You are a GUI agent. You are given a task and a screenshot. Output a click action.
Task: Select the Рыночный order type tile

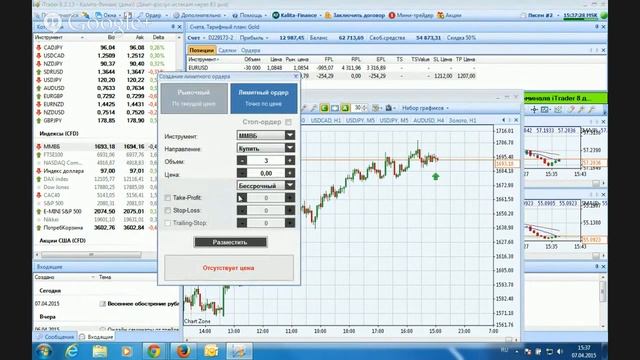(194, 98)
